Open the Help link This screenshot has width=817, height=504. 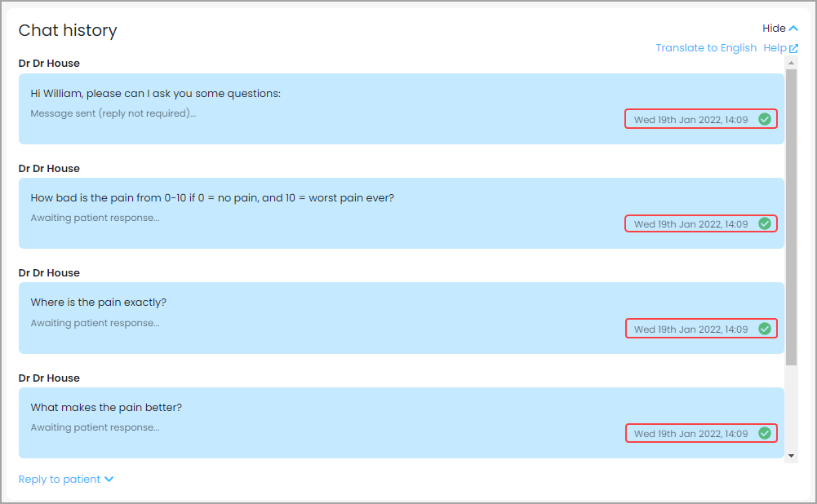775,48
